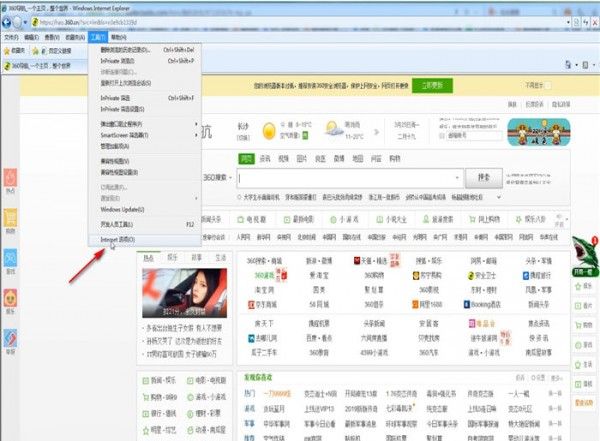600x441 pixels.
Task: Click the browser Back arrow button
Action: [6, 22]
